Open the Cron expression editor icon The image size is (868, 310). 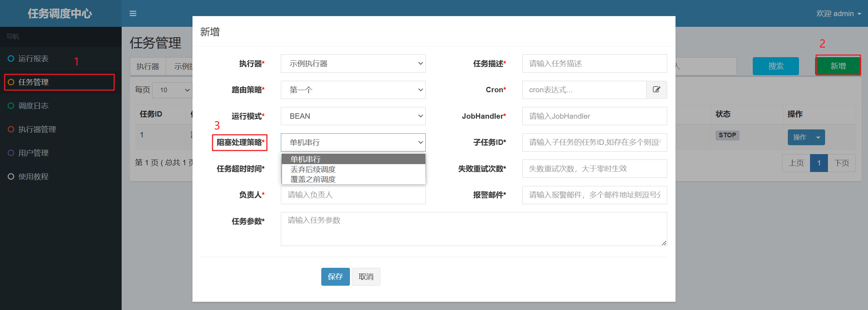point(657,89)
